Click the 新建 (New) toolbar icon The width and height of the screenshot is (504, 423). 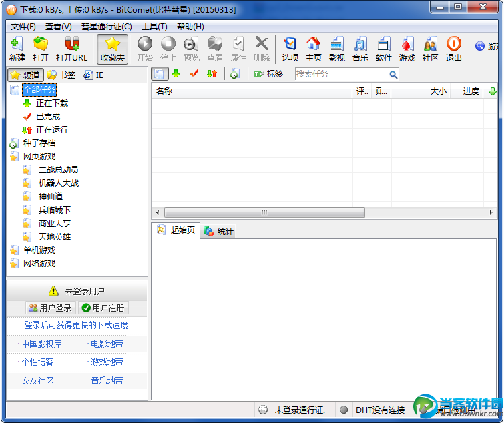17,49
